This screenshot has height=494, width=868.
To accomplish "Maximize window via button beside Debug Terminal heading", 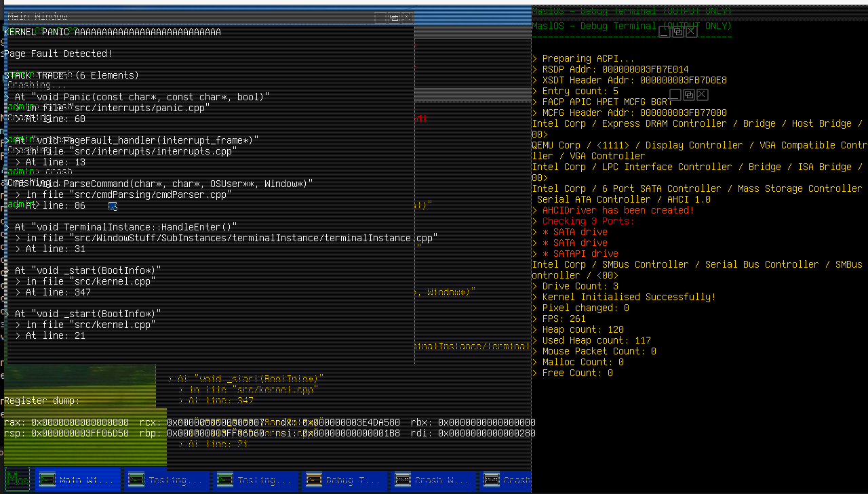I will (x=677, y=32).
